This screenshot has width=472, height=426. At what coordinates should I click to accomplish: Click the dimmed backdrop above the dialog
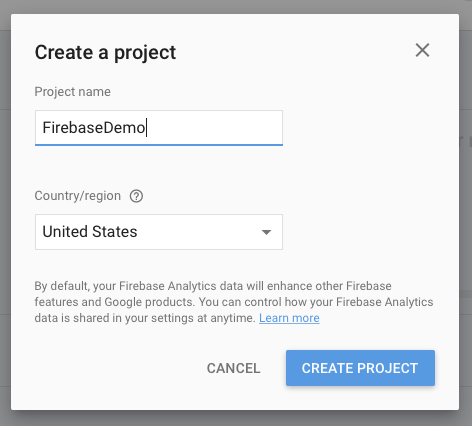point(236,7)
